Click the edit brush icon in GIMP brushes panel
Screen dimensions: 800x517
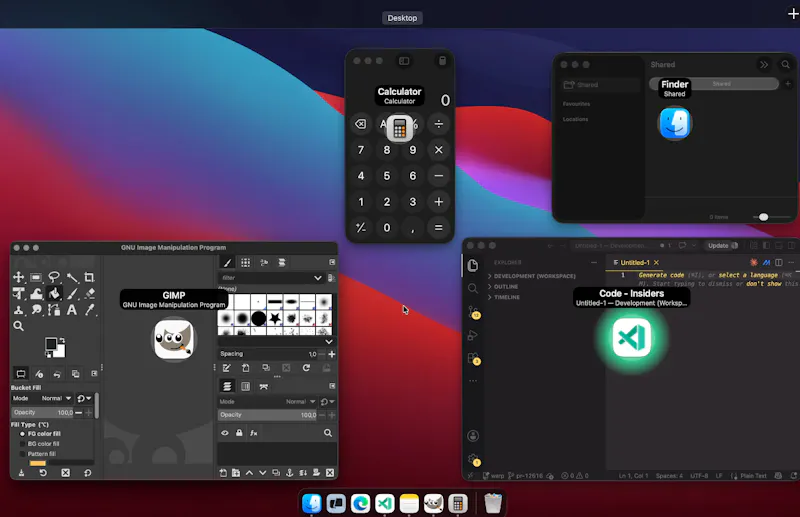click(x=227, y=368)
